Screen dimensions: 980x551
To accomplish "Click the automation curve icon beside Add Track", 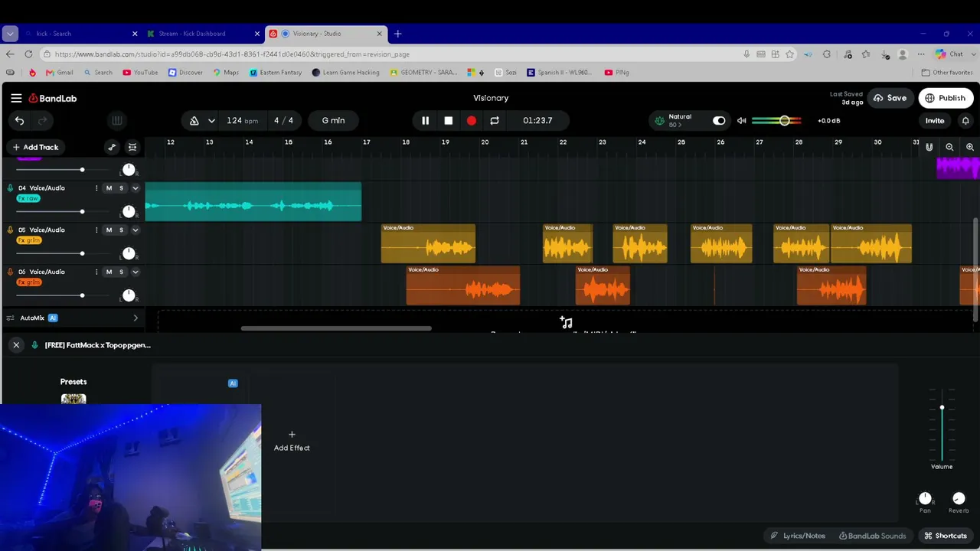I will coord(112,147).
